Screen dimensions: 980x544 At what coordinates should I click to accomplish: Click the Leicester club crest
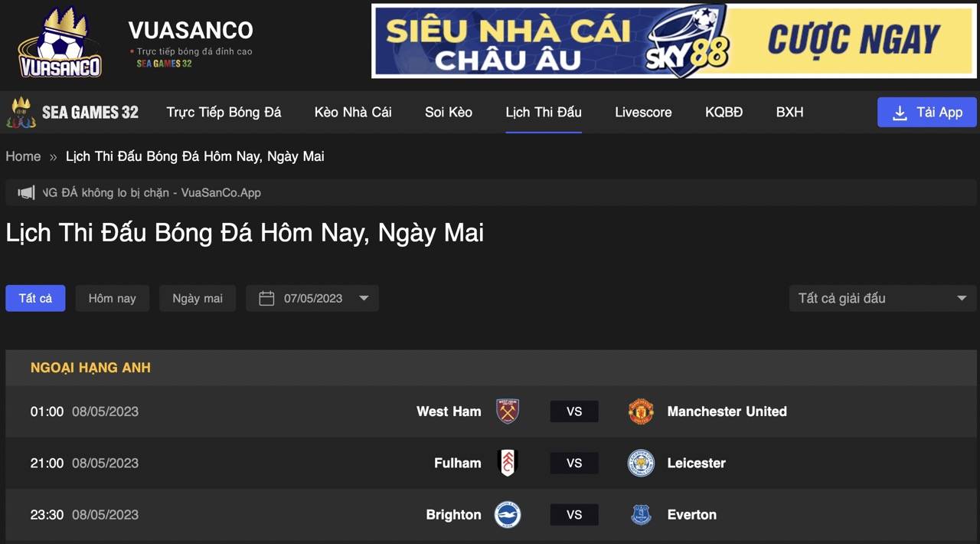pyautogui.click(x=641, y=463)
